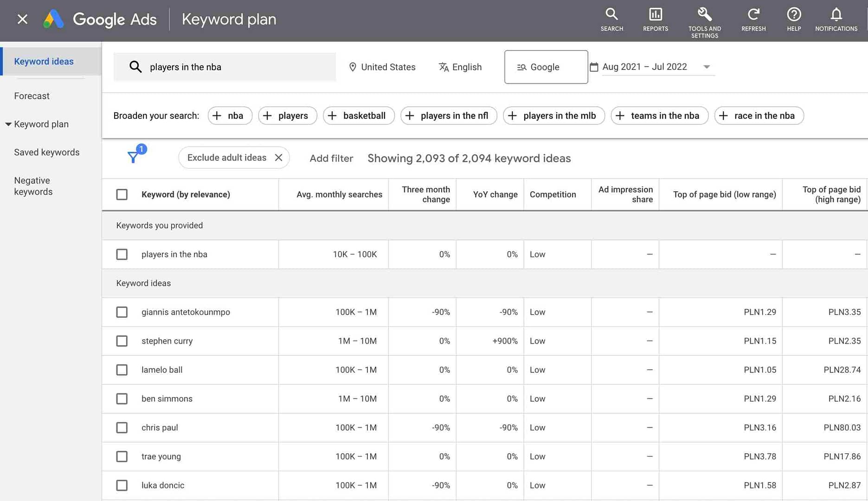The width and height of the screenshot is (868, 501).
Task: Change the English language setting
Action: 460,67
